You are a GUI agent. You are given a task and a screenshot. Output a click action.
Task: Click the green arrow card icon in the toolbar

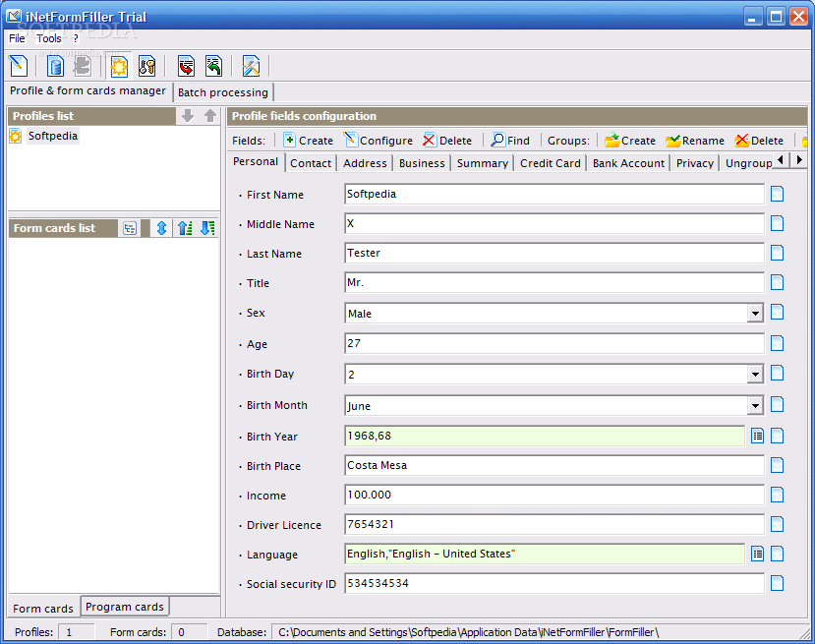pyautogui.click(x=213, y=66)
